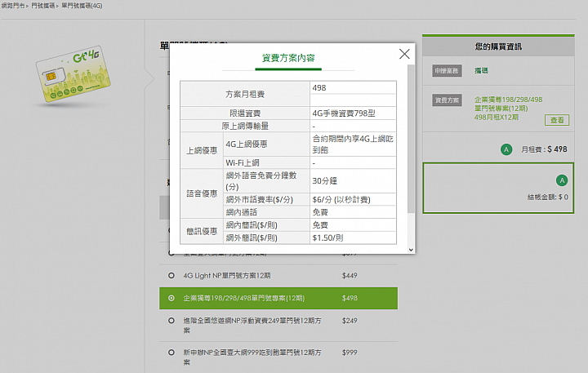Click the 上網優惠 row header cell
The height and width of the screenshot is (373, 588).
click(202, 150)
